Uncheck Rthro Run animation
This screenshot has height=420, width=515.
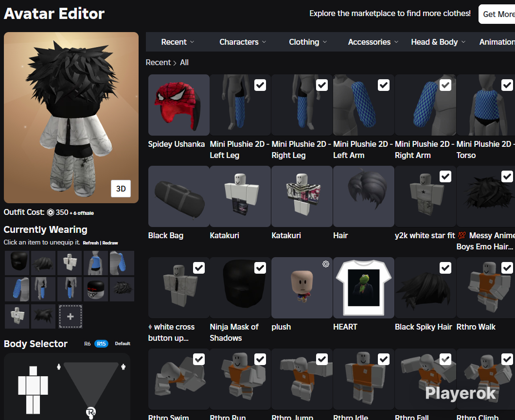260,359
